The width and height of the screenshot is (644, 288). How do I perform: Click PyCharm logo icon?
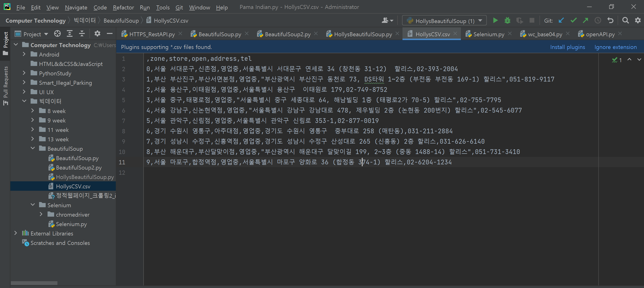coord(7,7)
